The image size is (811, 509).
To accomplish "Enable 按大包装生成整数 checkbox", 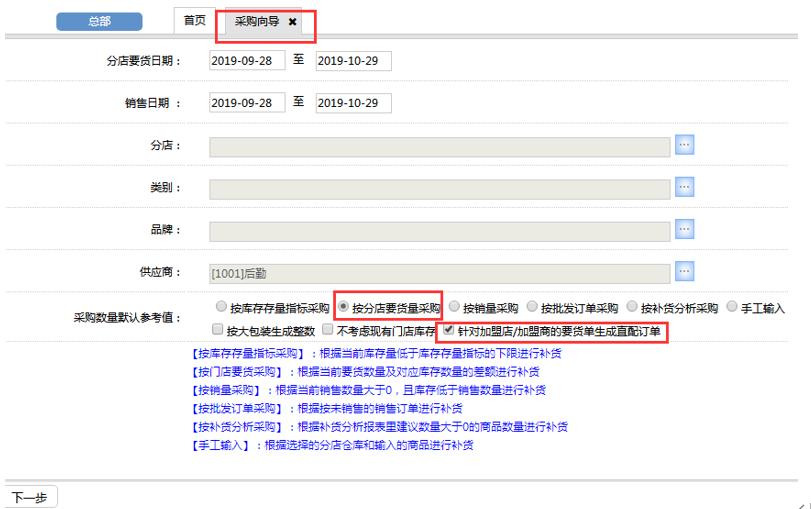I will click(218, 330).
